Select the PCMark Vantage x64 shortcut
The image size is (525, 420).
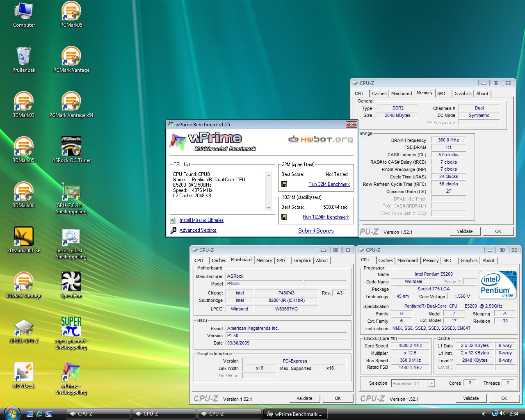pyautogui.click(x=71, y=105)
